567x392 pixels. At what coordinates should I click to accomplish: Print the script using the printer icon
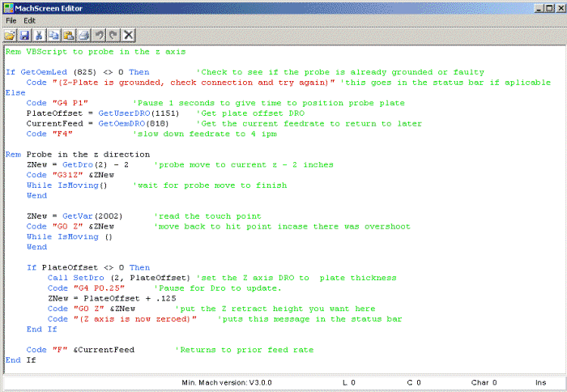[83, 35]
